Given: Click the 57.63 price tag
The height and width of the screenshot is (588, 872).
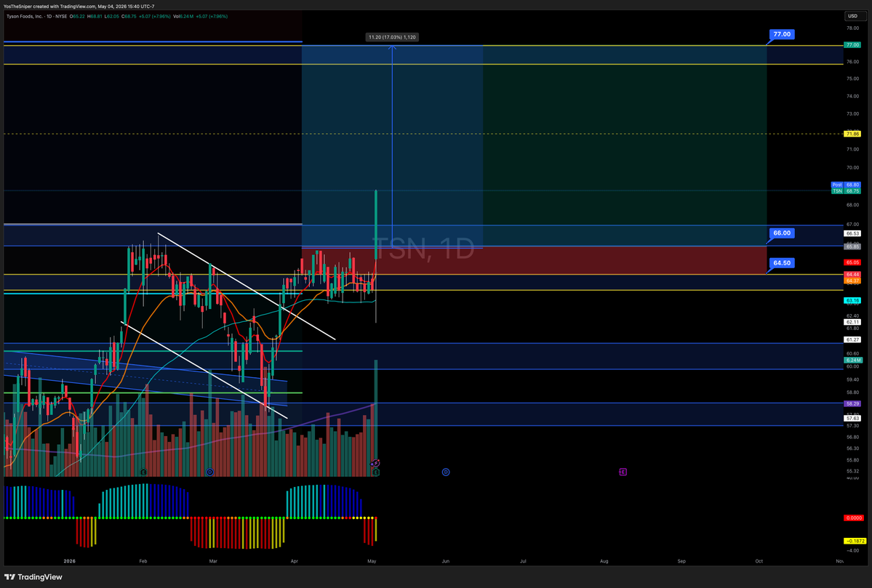Looking at the screenshot, I should [852, 418].
